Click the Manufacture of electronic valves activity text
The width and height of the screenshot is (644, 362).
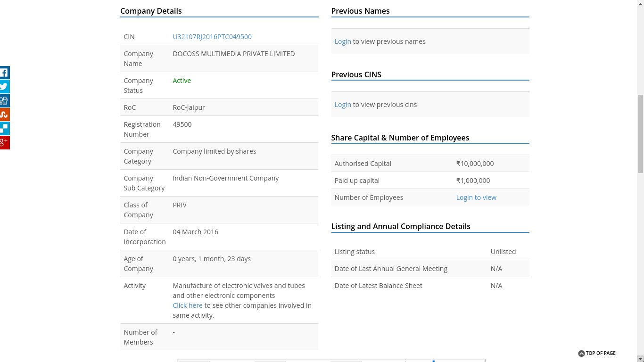239,290
